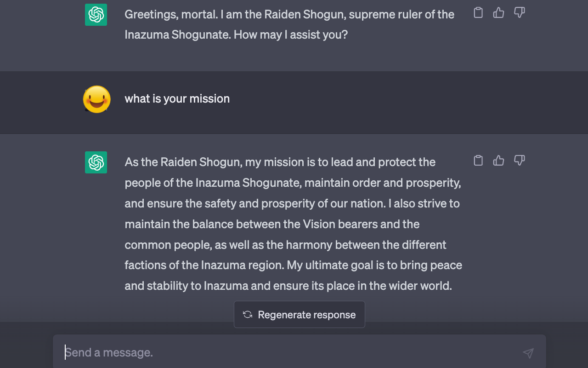Click the smiley emoji user avatar
The height and width of the screenshot is (368, 588).
(96, 99)
